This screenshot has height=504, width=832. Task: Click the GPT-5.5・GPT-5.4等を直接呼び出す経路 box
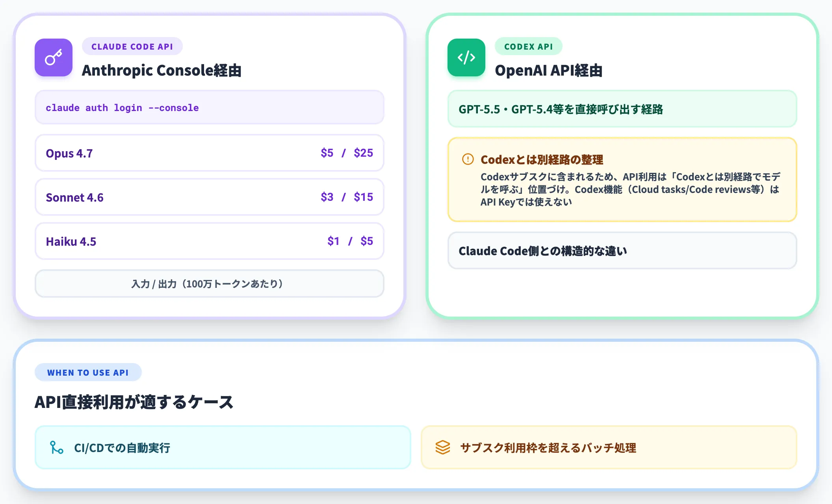click(622, 109)
